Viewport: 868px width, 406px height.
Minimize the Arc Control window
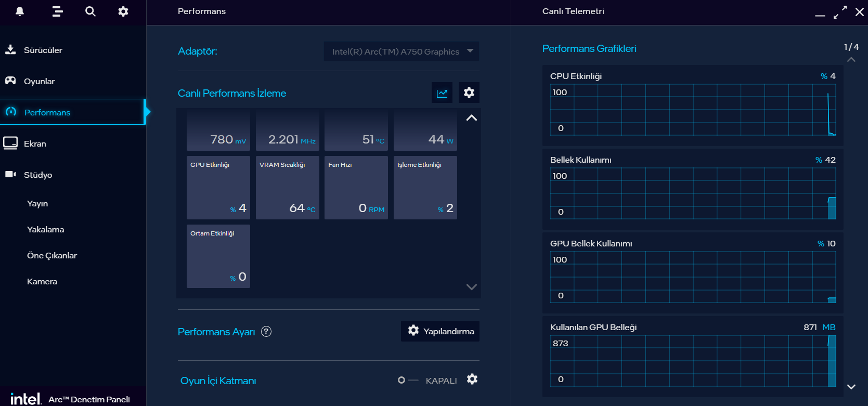pos(820,16)
